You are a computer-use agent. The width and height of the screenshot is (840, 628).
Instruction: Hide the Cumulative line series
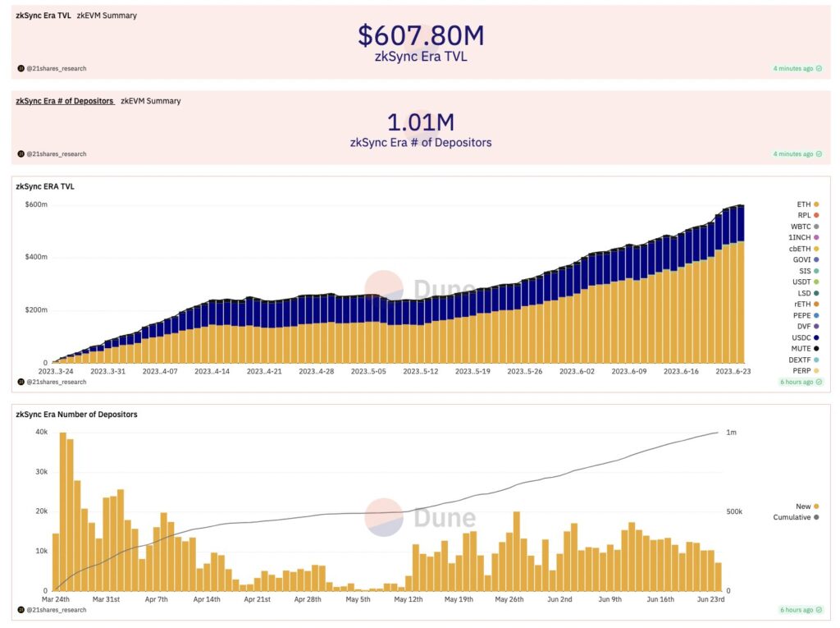coord(796,517)
